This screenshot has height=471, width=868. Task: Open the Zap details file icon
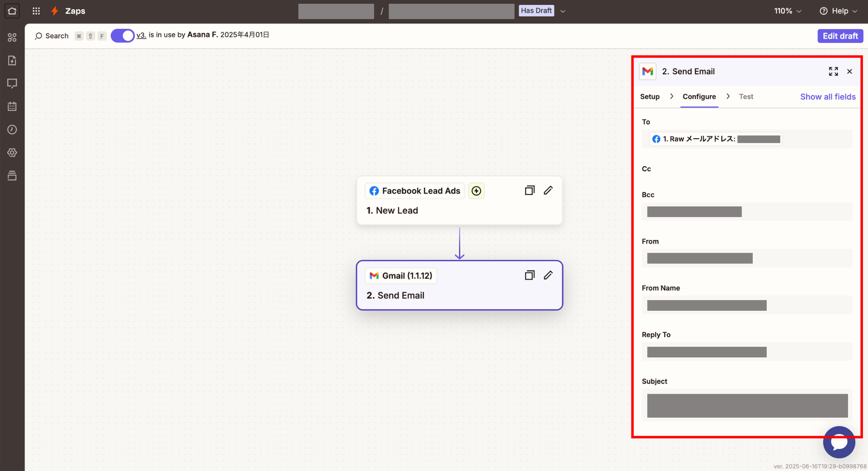coord(12,61)
